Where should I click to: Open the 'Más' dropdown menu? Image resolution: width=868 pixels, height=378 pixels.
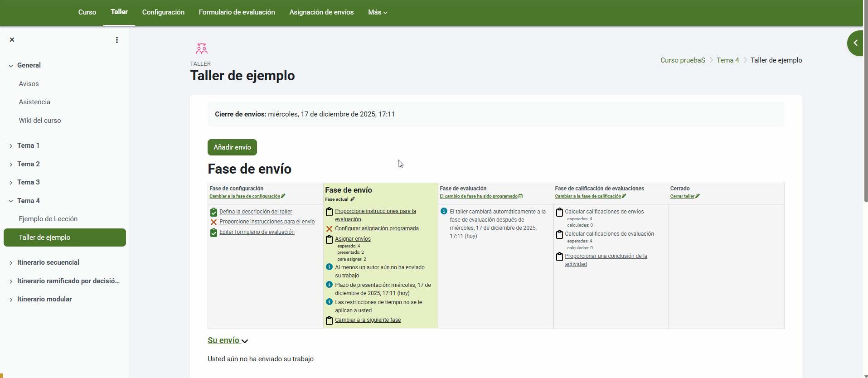[x=378, y=12]
